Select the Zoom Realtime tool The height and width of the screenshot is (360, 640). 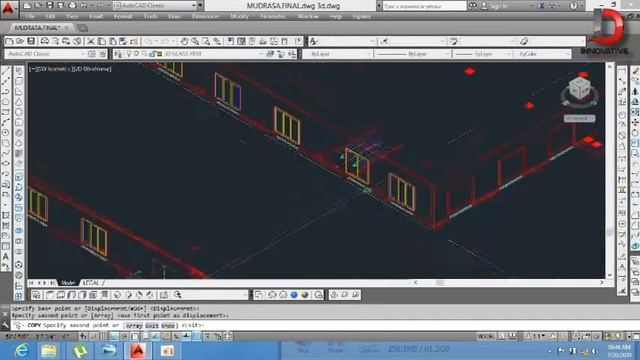click(x=196, y=41)
